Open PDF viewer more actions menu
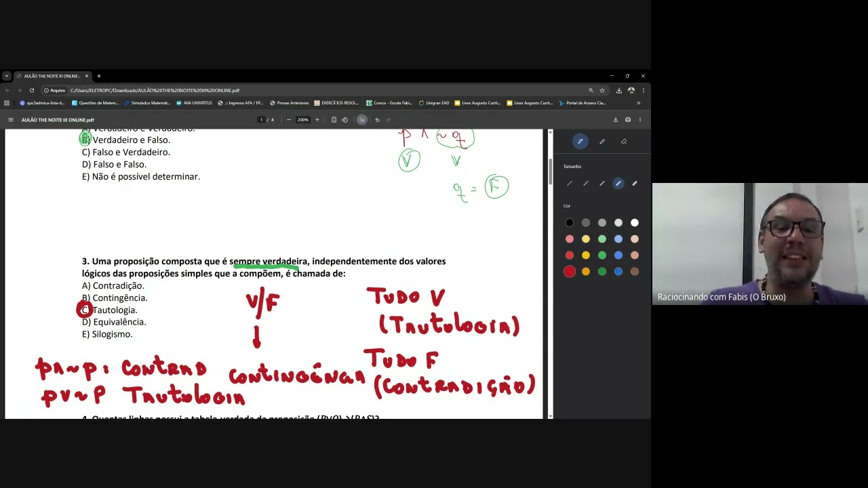 coord(639,120)
